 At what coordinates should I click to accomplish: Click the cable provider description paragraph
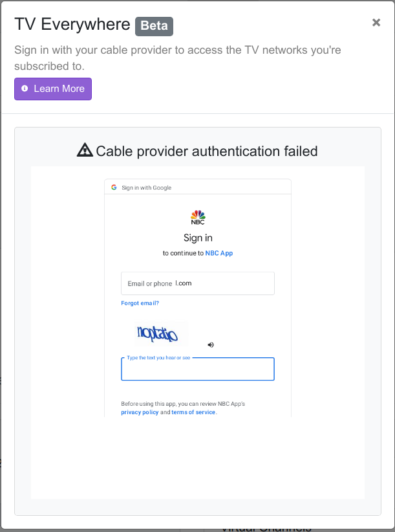(x=178, y=58)
